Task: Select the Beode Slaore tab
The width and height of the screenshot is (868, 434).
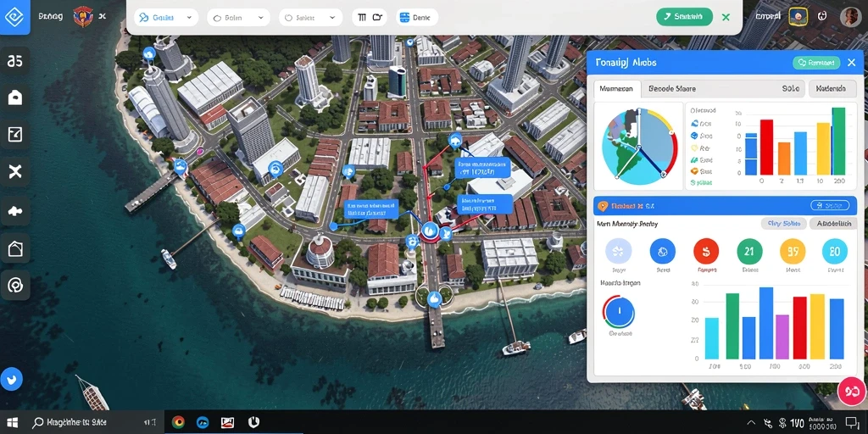Action: click(x=672, y=88)
